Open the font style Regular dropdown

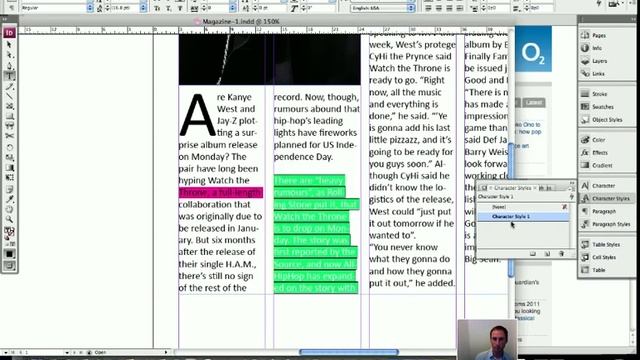(x=90, y=8)
